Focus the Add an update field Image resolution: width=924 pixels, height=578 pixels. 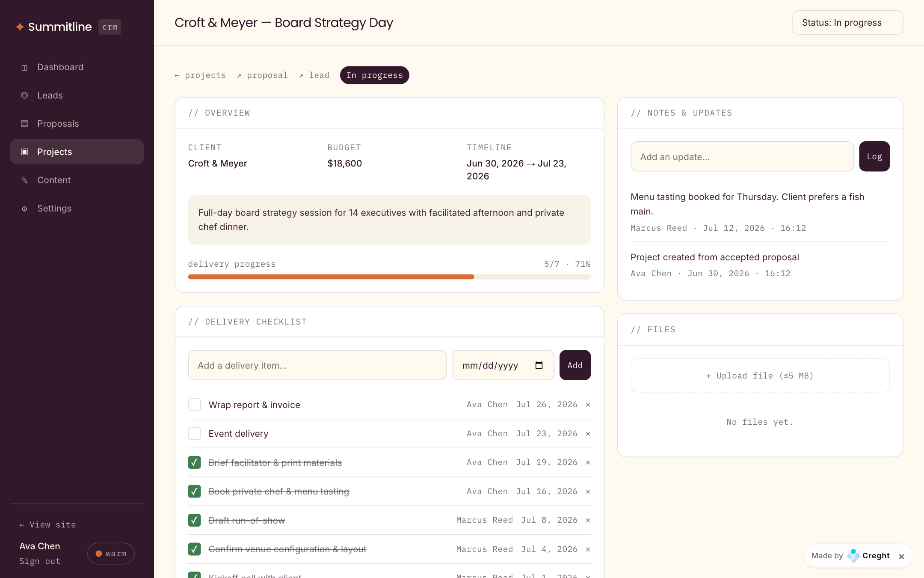click(x=742, y=157)
